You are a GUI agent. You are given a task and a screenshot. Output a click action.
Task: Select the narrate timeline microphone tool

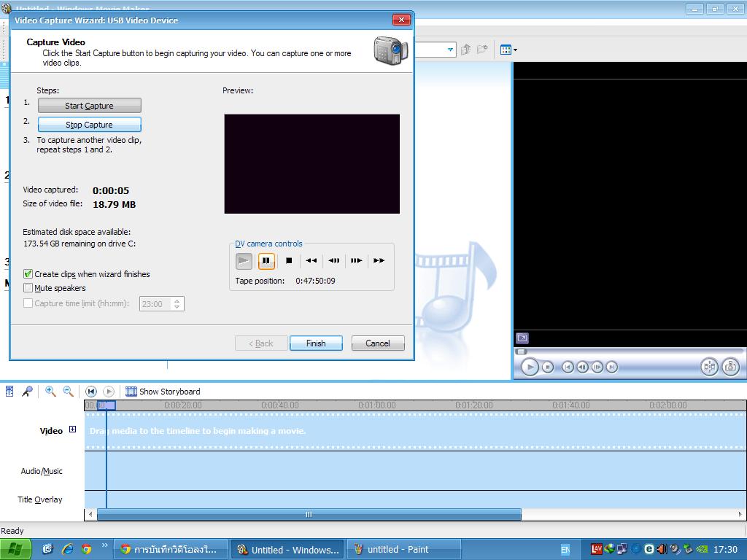26,391
